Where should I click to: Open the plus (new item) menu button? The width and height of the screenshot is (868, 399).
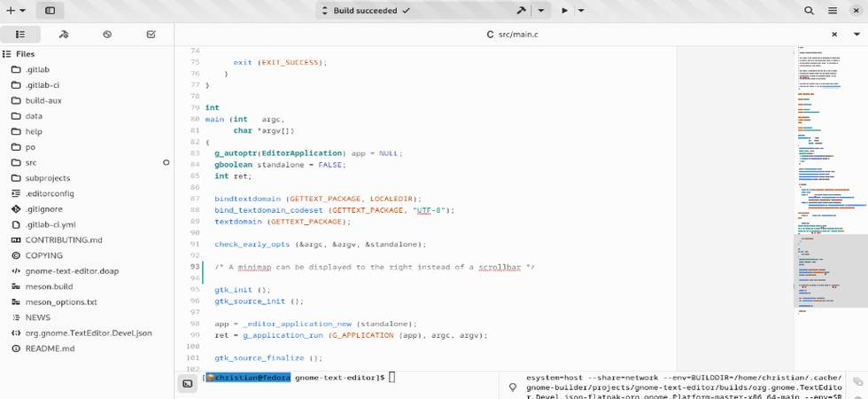[x=15, y=11]
